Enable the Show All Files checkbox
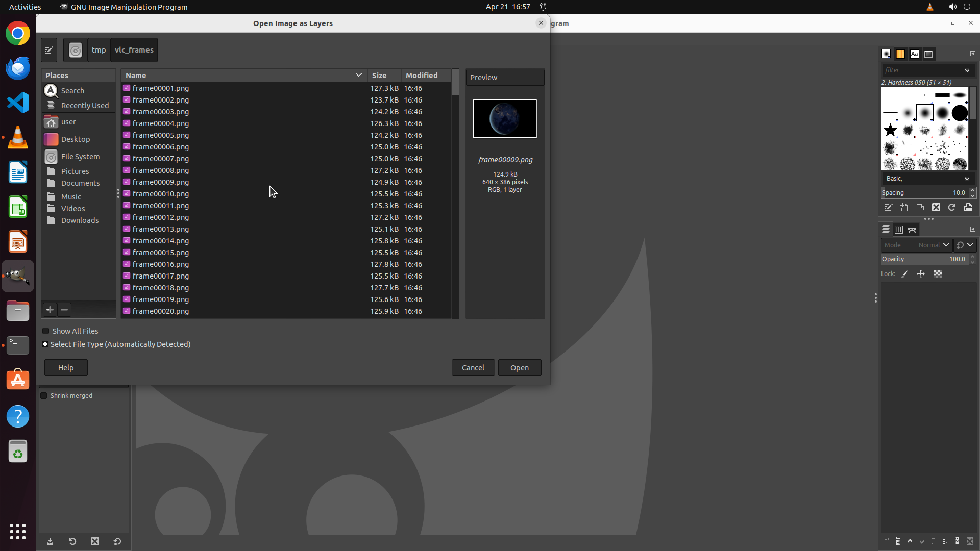 46,331
